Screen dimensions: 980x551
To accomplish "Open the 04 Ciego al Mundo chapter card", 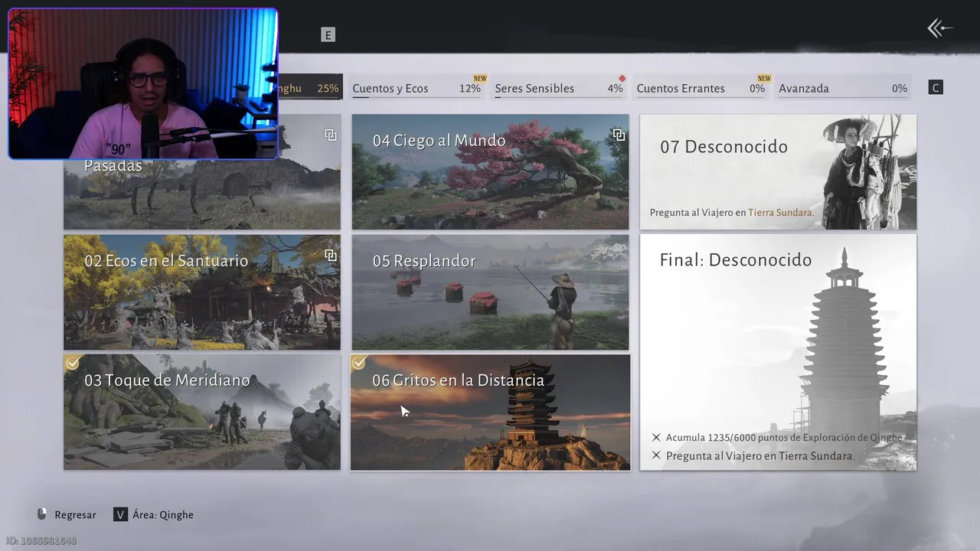I will [490, 171].
